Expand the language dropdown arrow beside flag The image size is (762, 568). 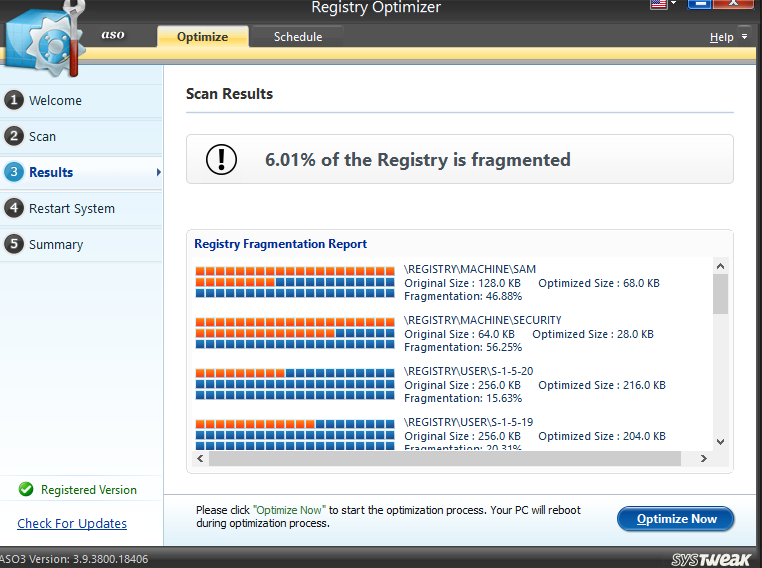pyautogui.click(x=674, y=3)
